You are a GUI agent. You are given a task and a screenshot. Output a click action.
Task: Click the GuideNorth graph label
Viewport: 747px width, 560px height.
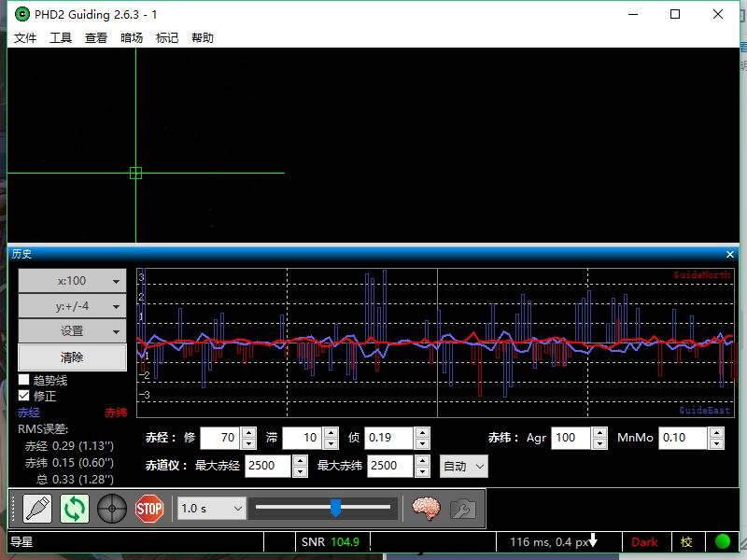[702, 274]
